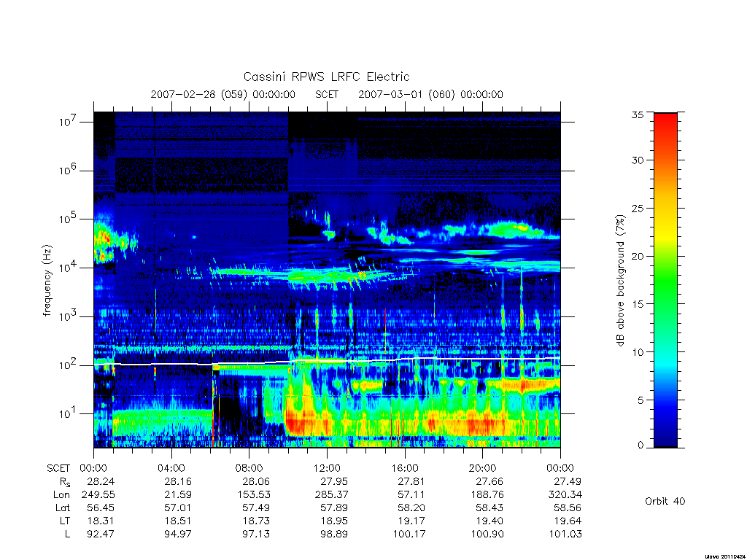This screenshot has height=560, width=747.
Task: Click the 10^6 frequency tick label
Action: click(x=69, y=170)
